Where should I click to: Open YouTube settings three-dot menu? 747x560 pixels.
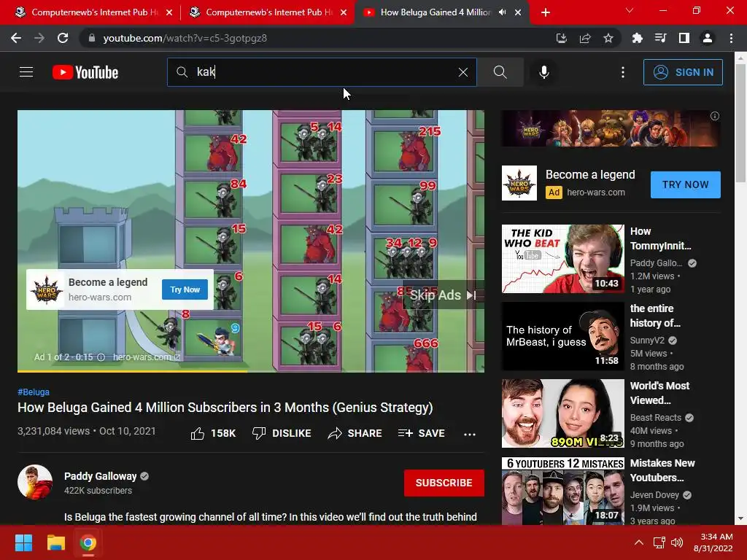[x=623, y=72]
